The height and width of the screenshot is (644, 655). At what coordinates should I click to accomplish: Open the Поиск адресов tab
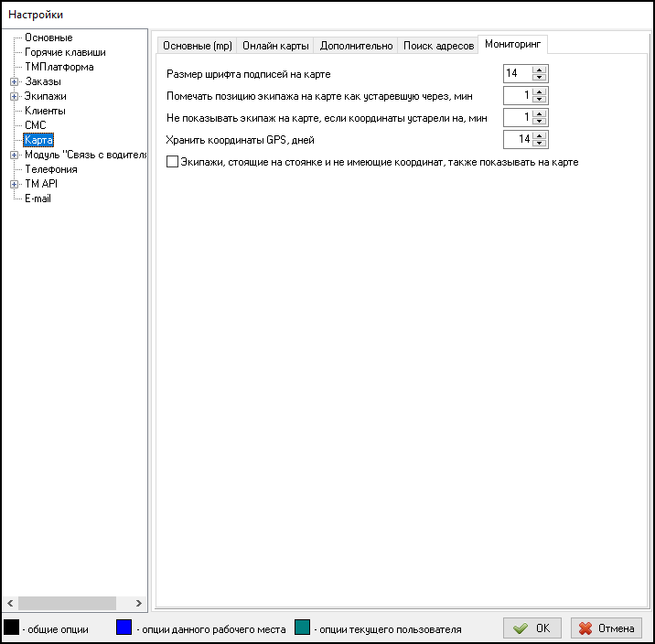[x=438, y=46]
